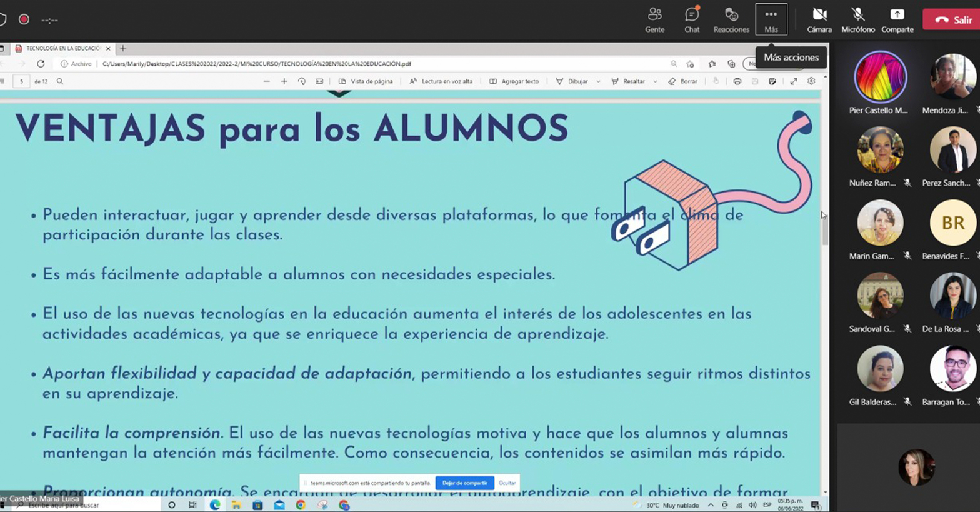Image resolution: width=980 pixels, height=512 pixels.
Task: Expand the Dibujar dropdown arrow
Action: [598, 81]
